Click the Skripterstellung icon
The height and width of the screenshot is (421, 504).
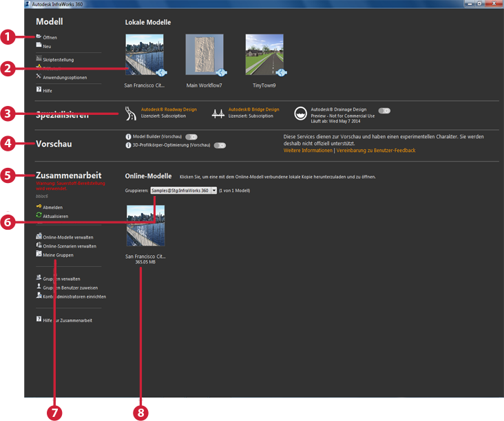(x=39, y=58)
